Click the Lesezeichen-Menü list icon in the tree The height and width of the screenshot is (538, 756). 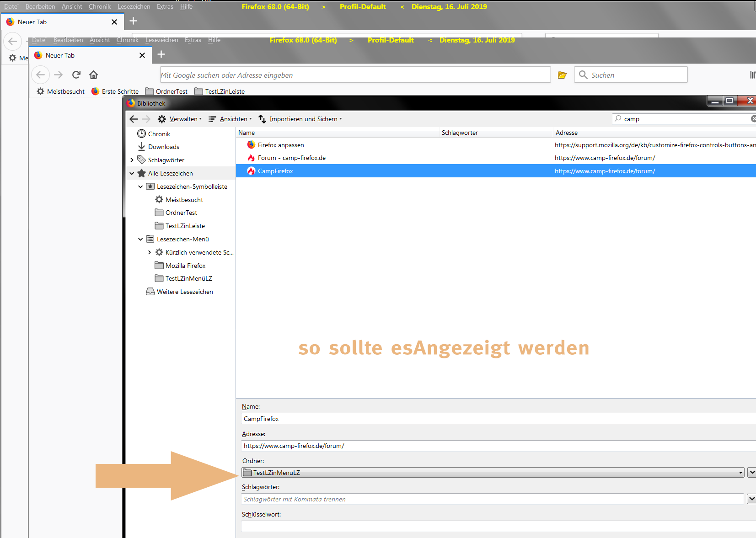(x=150, y=239)
